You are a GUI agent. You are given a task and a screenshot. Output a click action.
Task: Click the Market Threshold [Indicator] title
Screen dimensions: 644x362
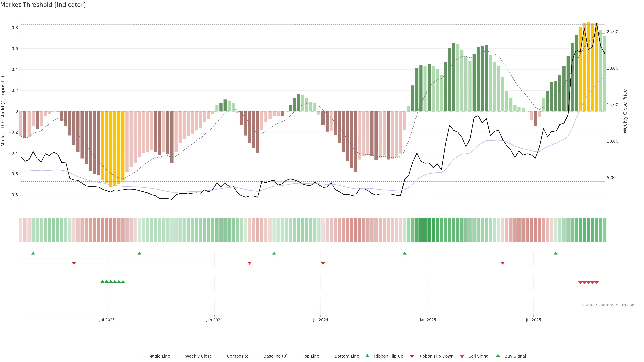43,5
